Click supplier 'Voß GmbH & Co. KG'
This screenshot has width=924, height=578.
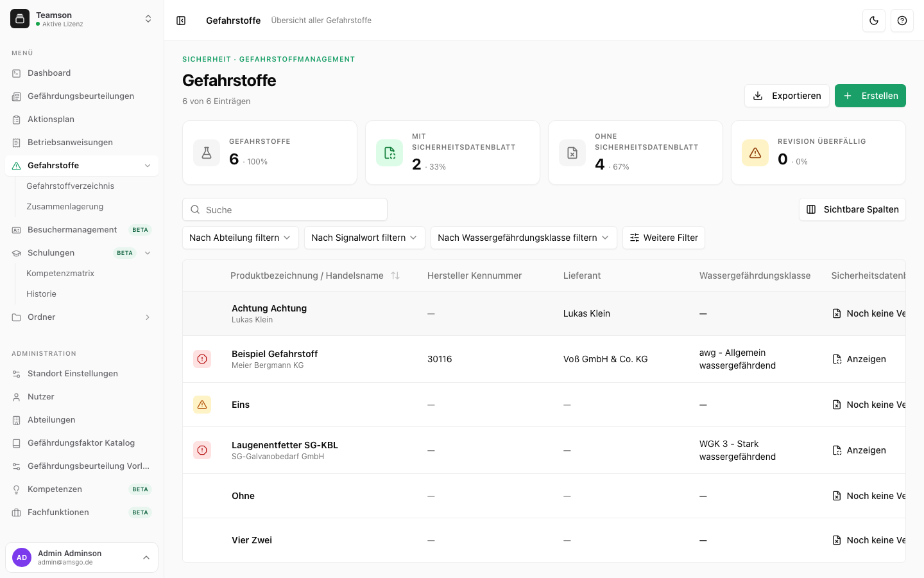click(606, 359)
